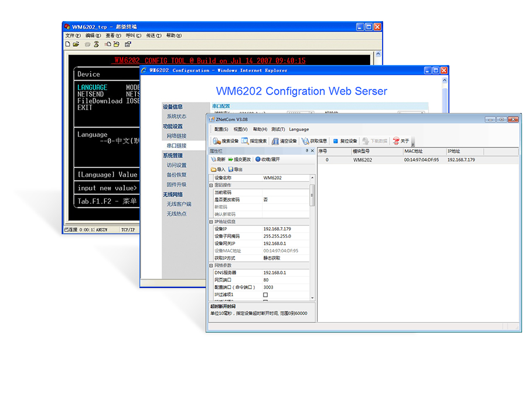
Task: Select LANGUAGE item in terminal config menu
Action: [x=93, y=87]
